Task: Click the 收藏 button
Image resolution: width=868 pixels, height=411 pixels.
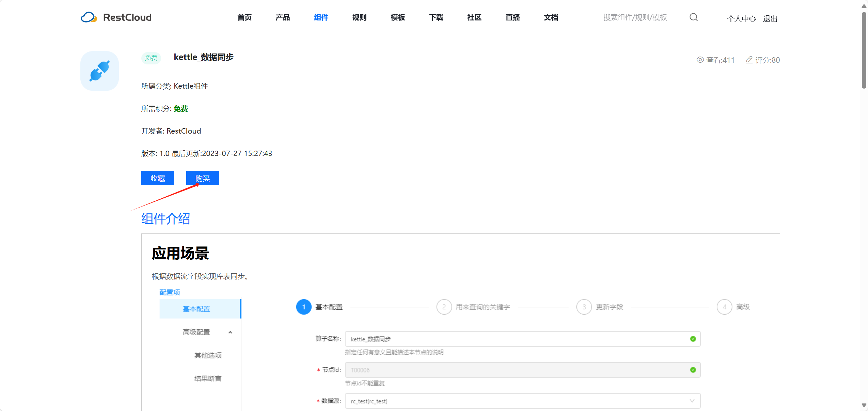Action: click(x=158, y=178)
